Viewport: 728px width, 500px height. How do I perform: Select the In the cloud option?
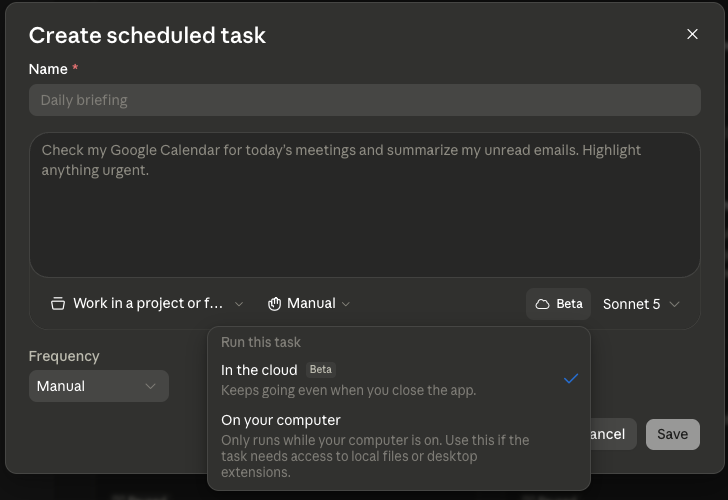399,379
